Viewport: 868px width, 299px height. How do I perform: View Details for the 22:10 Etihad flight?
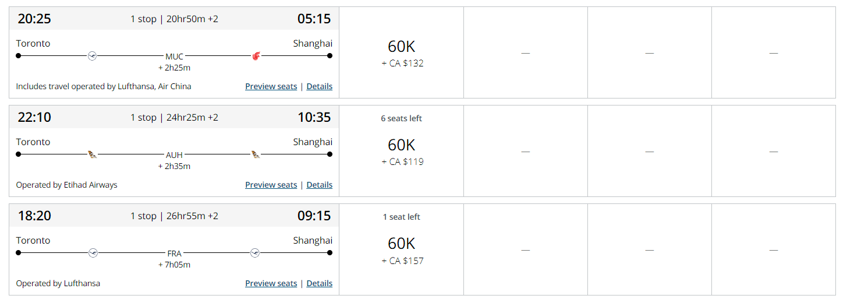click(320, 185)
